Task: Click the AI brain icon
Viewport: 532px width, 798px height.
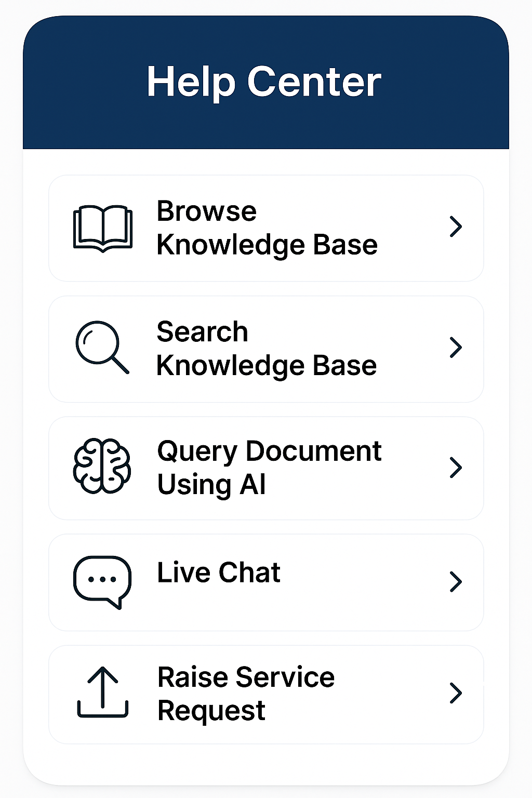Action: click(102, 466)
